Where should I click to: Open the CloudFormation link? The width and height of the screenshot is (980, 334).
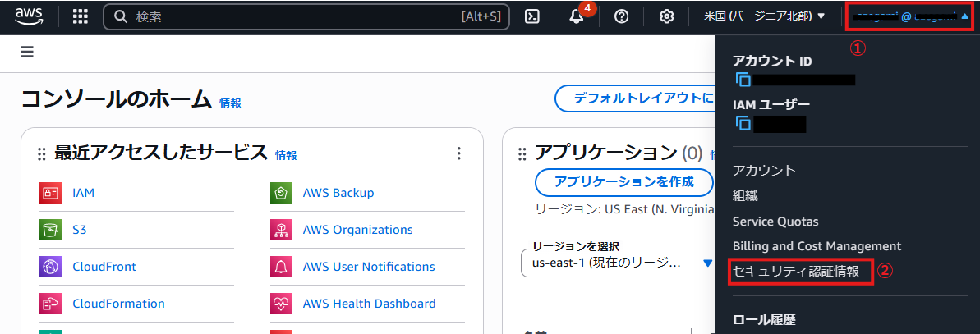tap(118, 304)
